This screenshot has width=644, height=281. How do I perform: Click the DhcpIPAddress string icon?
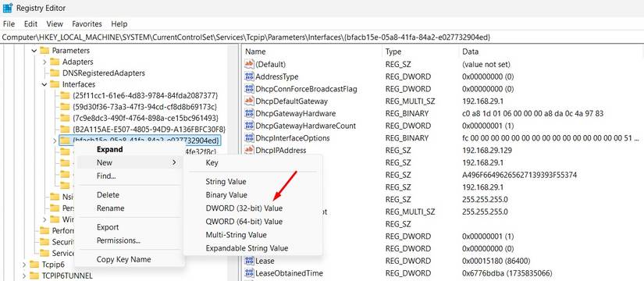[249, 151]
